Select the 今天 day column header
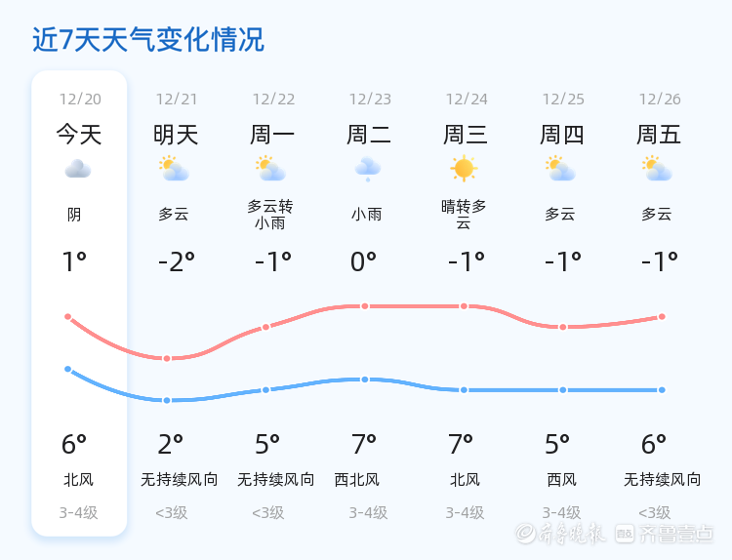732x560 pixels. (79, 134)
